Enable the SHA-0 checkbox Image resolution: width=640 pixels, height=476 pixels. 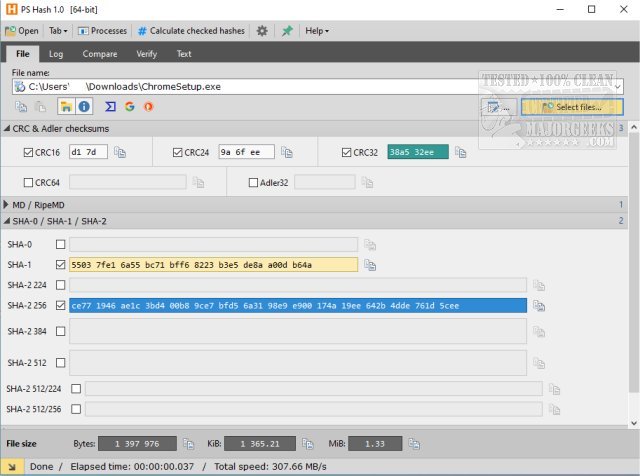point(60,245)
